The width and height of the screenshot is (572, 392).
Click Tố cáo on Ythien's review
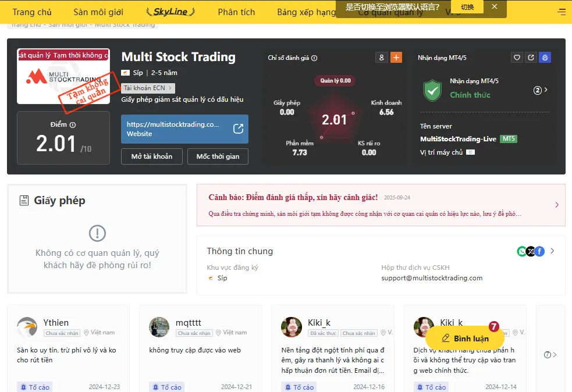click(35, 387)
